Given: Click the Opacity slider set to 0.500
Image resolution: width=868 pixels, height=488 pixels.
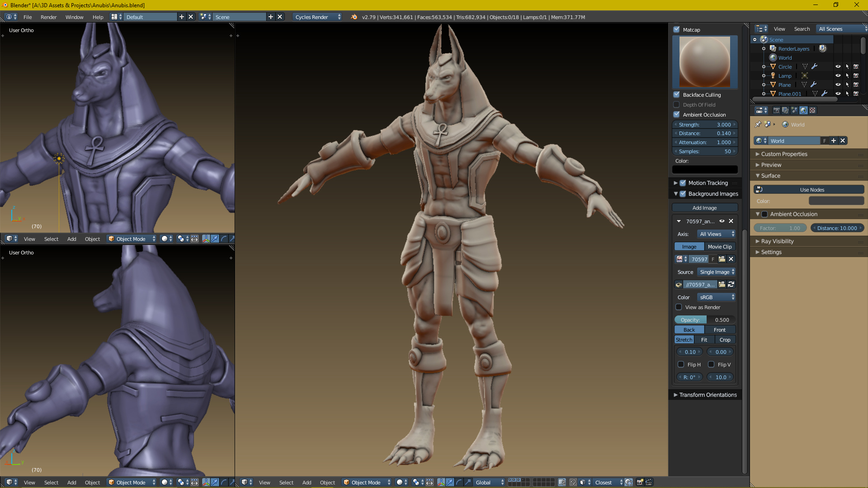Looking at the screenshot, I should 705,319.
